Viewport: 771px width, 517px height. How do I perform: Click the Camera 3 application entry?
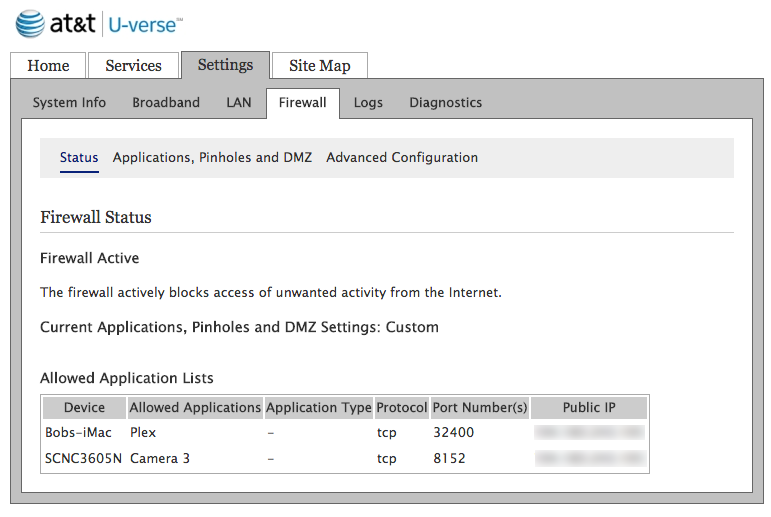[x=159, y=459]
